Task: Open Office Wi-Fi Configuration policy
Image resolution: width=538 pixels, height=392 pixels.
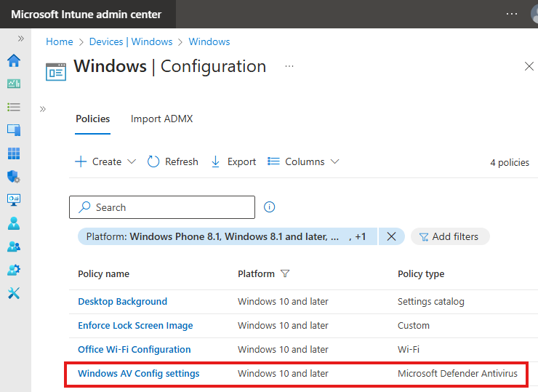Action: point(134,349)
